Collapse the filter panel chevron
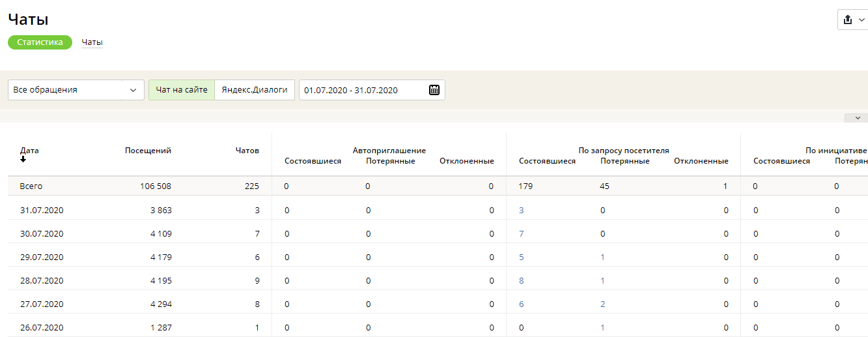The height and width of the screenshot is (337, 868). pyautogui.click(x=857, y=118)
